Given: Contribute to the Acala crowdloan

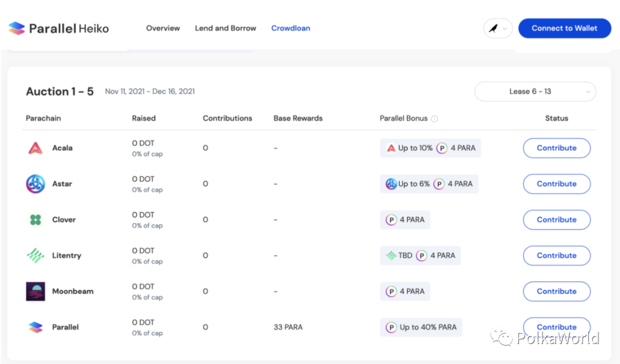Looking at the screenshot, I should [x=556, y=148].
